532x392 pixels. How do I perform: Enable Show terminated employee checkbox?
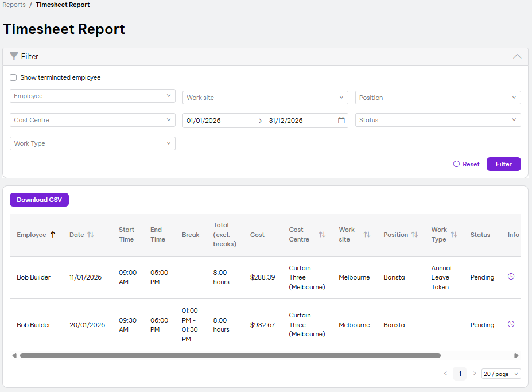pos(13,77)
